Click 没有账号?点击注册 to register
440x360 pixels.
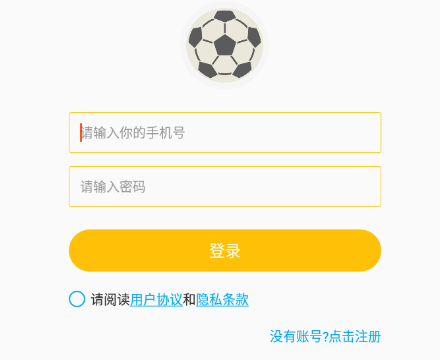tap(325, 336)
